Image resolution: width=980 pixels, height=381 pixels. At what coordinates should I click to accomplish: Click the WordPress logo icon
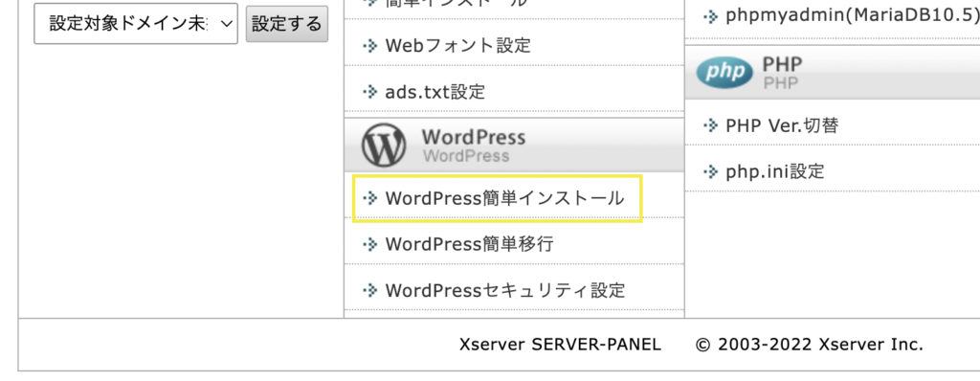[x=384, y=146]
